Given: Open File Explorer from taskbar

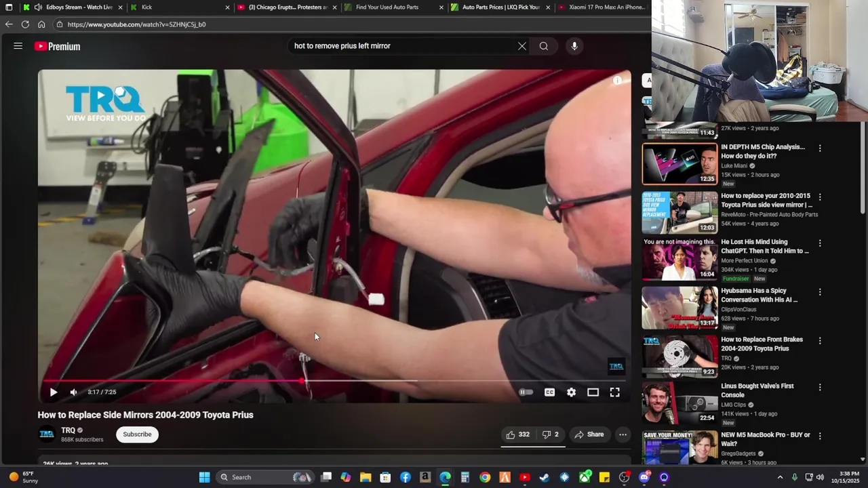Looking at the screenshot, I should 366,477.
